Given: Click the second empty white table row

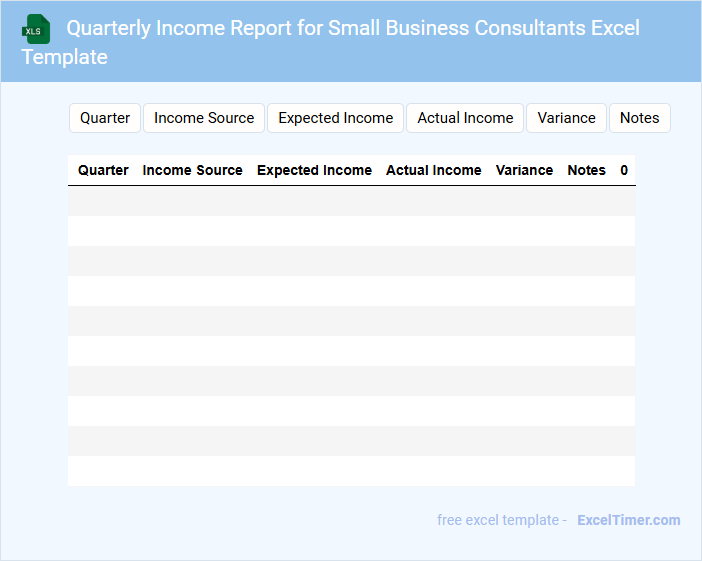Looking at the screenshot, I should point(351,291).
